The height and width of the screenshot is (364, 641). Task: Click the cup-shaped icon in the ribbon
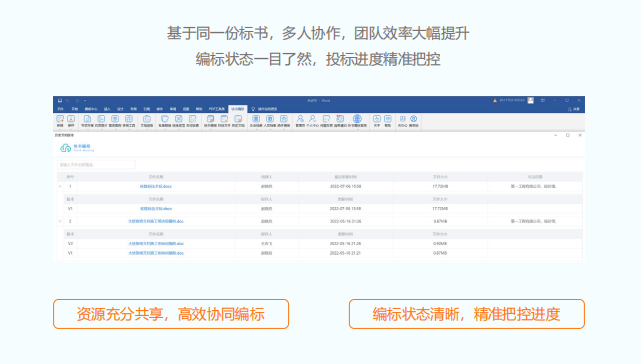[x=165, y=119]
